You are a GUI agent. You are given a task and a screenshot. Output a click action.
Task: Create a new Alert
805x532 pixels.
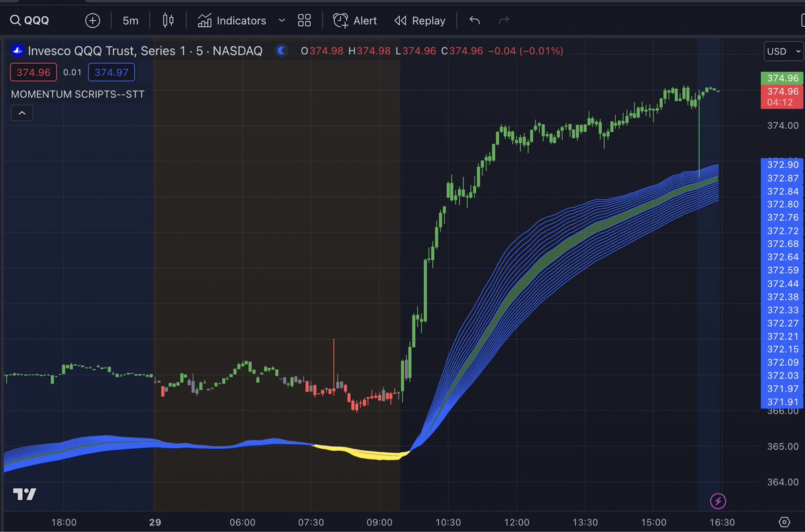(355, 21)
